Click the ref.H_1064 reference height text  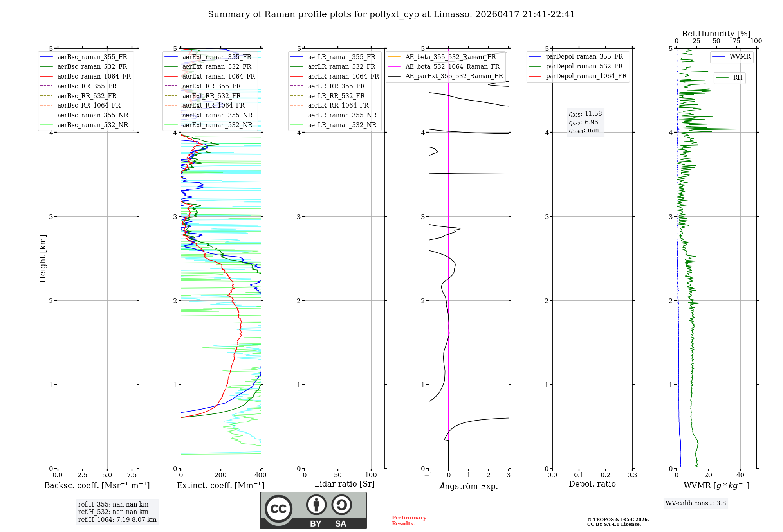[117, 519]
